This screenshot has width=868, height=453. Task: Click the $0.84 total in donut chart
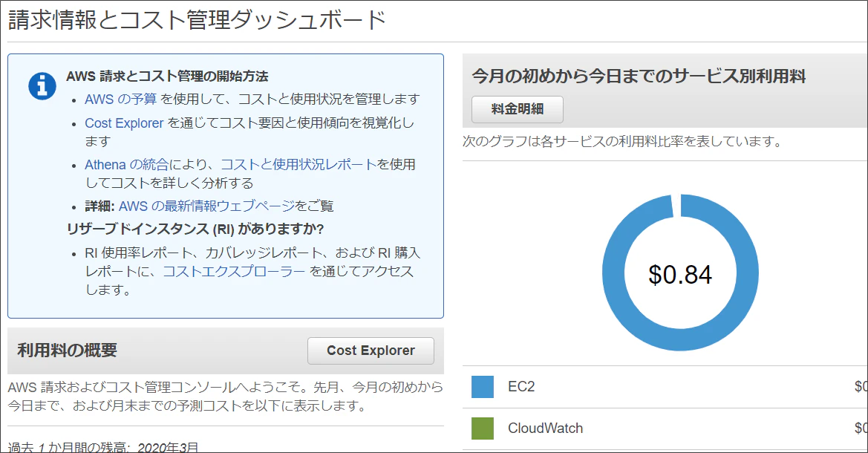click(x=680, y=275)
